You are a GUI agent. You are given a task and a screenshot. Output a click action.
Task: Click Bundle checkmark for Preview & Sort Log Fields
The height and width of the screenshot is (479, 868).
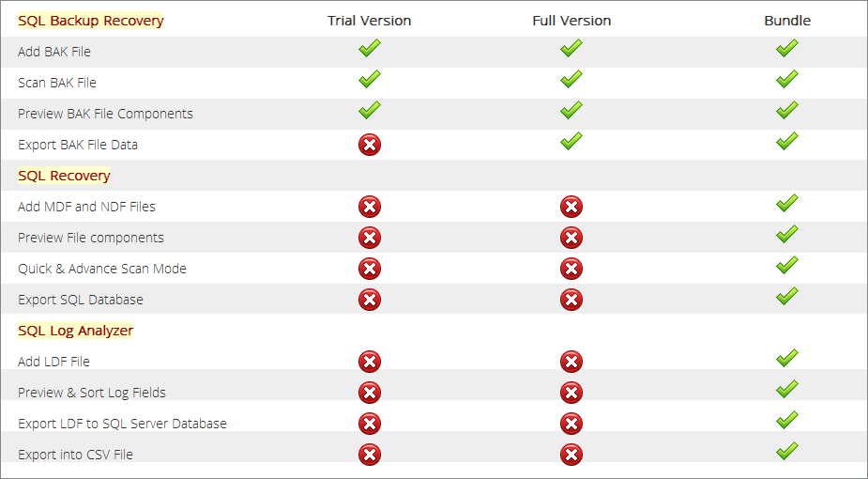click(787, 389)
